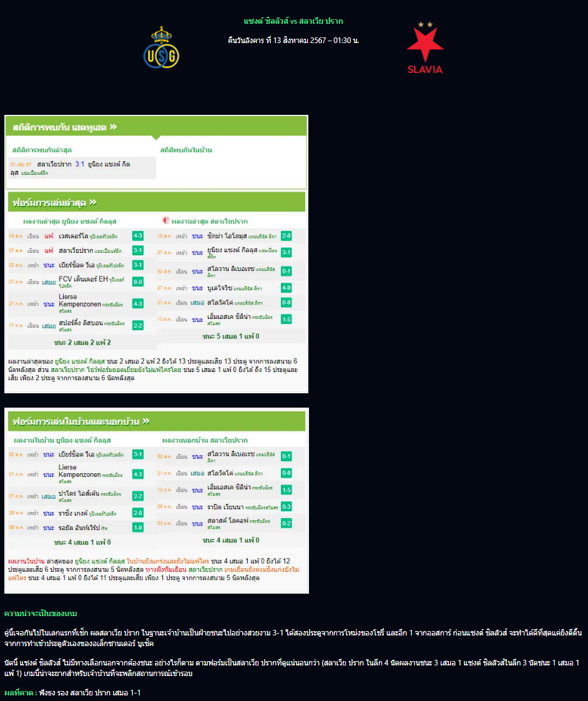Click สโลวัคโค่ 0-0 badge in Slavia's latest results
This screenshot has height=701, width=588.
tap(286, 302)
